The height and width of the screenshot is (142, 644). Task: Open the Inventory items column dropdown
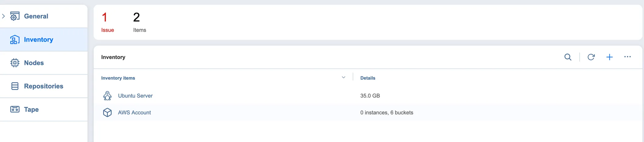tap(343, 78)
